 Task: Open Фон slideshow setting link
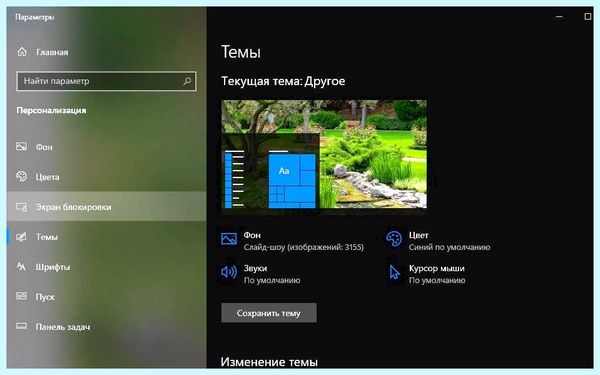point(293,241)
